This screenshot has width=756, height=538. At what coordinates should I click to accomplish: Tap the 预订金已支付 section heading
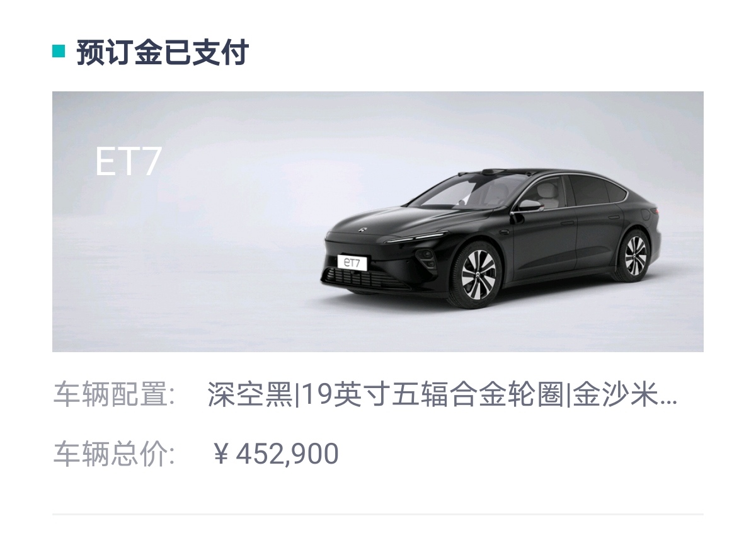tap(163, 52)
